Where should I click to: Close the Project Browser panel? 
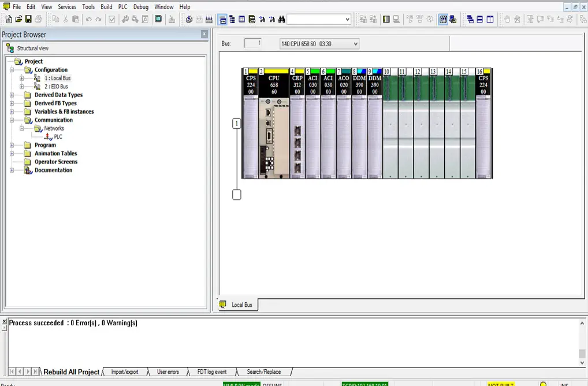pyautogui.click(x=204, y=35)
